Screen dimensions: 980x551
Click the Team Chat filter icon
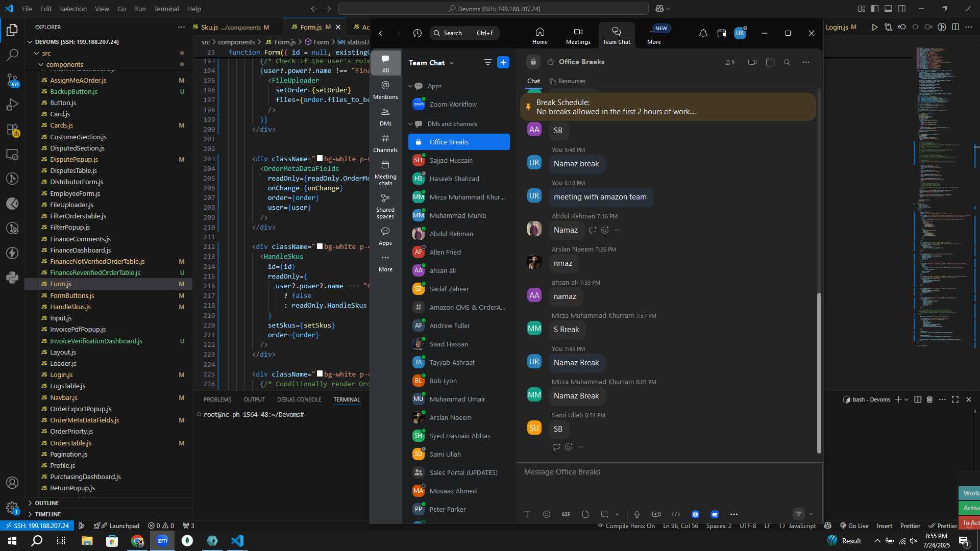tap(487, 62)
